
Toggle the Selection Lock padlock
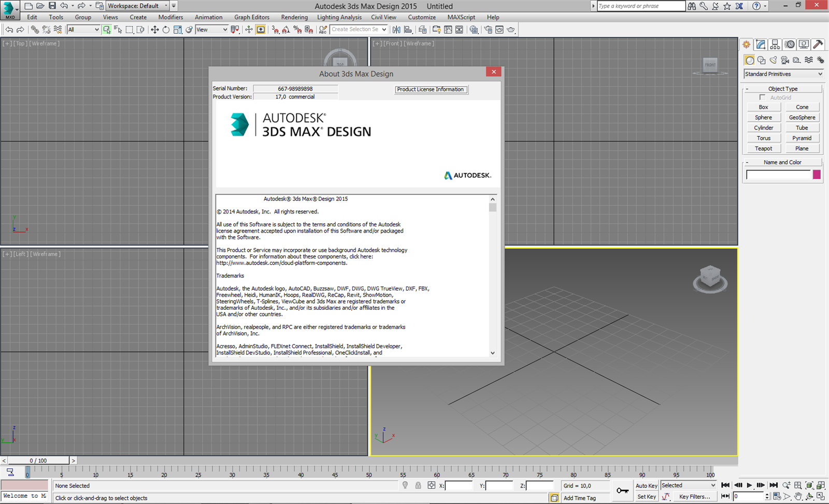click(x=418, y=485)
